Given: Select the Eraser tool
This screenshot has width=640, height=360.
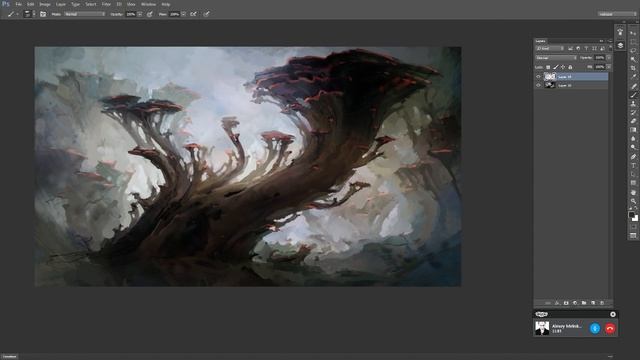Looking at the screenshot, I should 633,121.
